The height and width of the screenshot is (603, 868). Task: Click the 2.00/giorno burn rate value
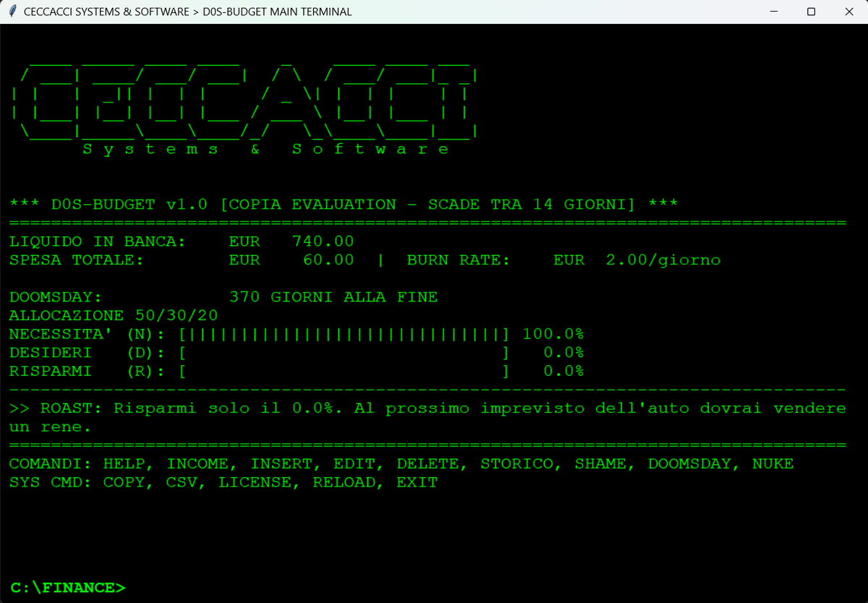click(663, 260)
